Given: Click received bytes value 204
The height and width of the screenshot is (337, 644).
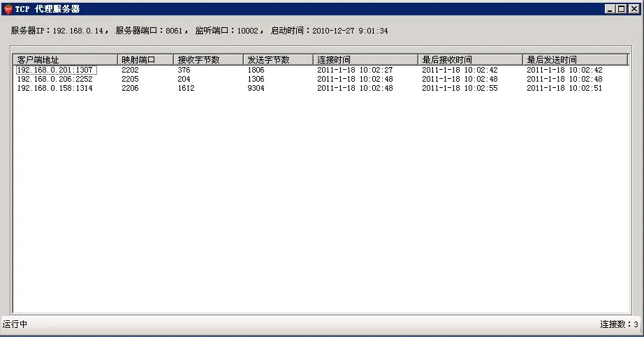Looking at the screenshot, I should click(x=184, y=80).
